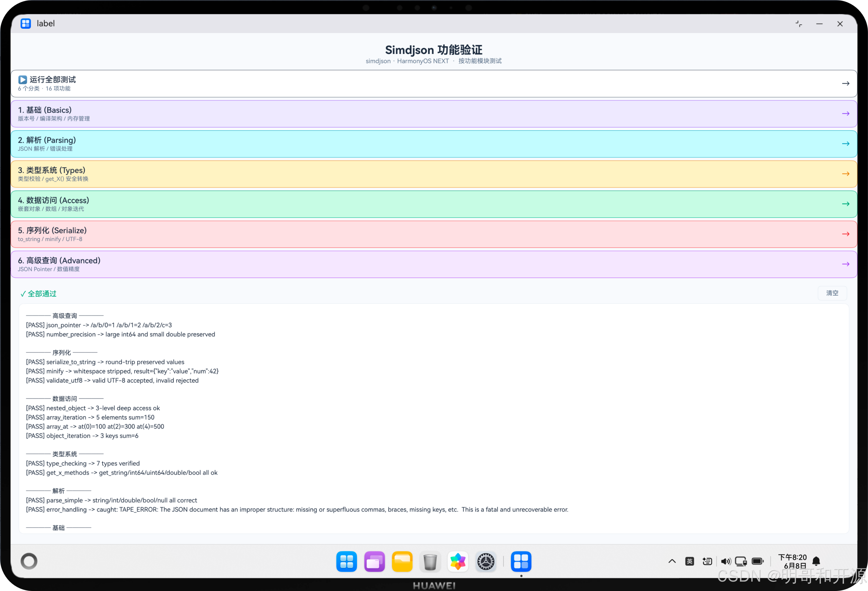The image size is (868, 591).
Task: Click the screen projection tray icon
Action: (741, 561)
